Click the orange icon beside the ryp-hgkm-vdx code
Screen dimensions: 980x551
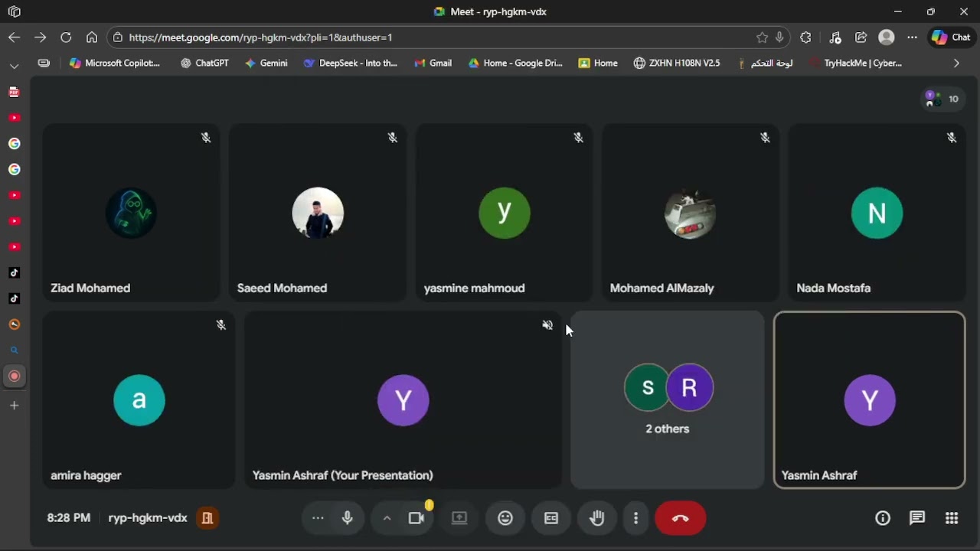pyautogui.click(x=207, y=518)
